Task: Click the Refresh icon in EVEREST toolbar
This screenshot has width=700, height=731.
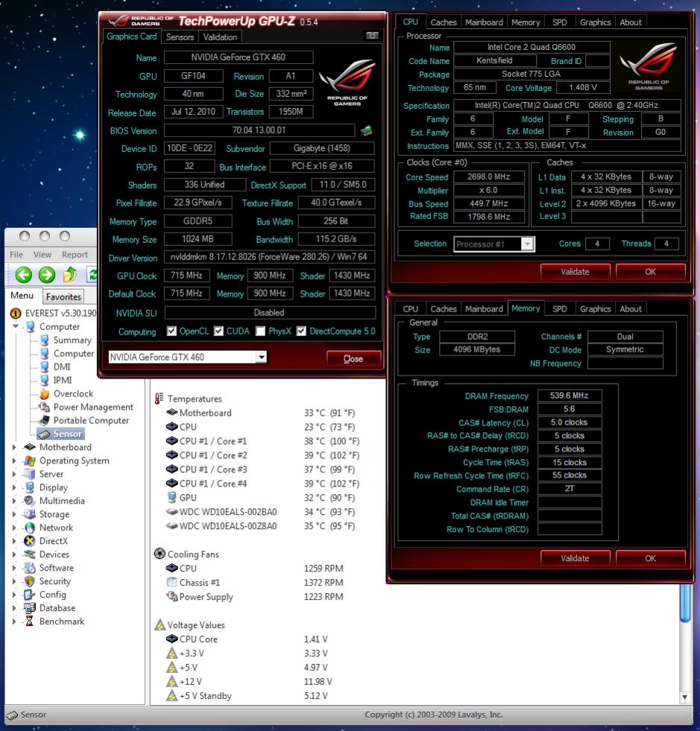Action: click(x=92, y=275)
